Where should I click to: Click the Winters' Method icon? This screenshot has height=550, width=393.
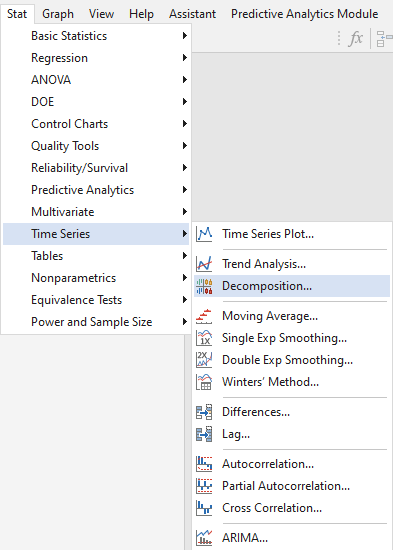tap(204, 382)
